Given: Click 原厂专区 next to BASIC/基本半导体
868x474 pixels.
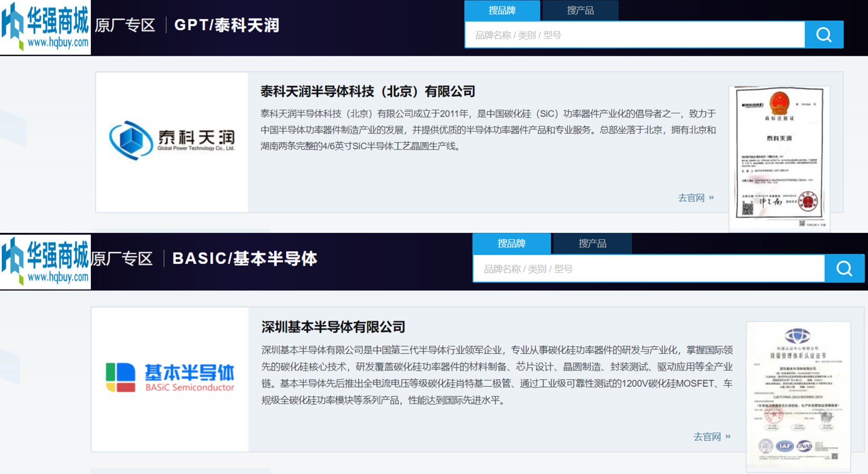Looking at the screenshot, I should click(122, 259).
